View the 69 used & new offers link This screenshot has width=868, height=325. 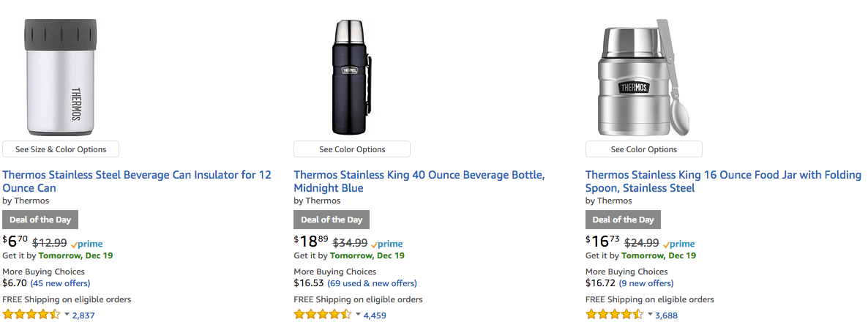[x=372, y=283]
